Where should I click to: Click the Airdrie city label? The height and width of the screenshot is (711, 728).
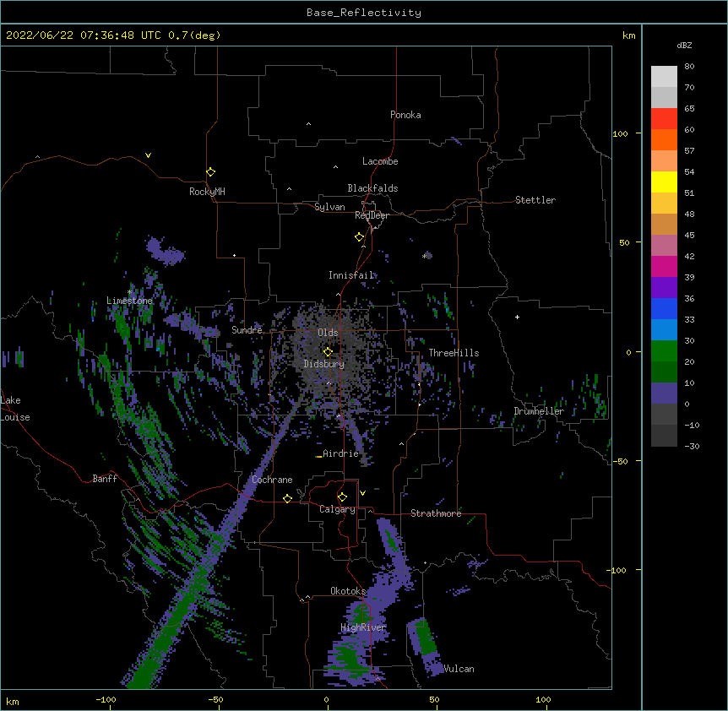pyautogui.click(x=340, y=453)
